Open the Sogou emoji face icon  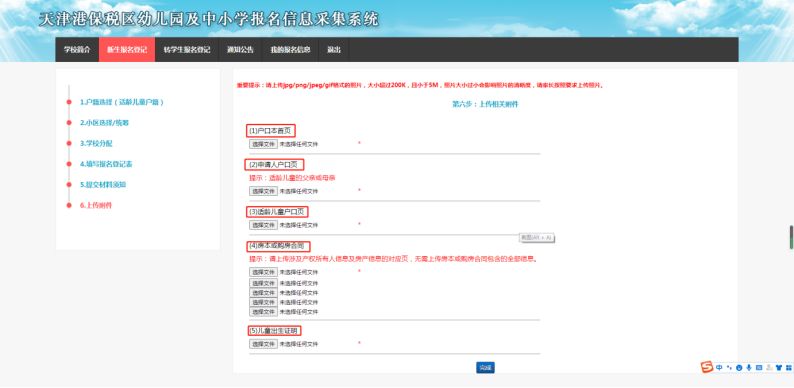click(x=739, y=368)
